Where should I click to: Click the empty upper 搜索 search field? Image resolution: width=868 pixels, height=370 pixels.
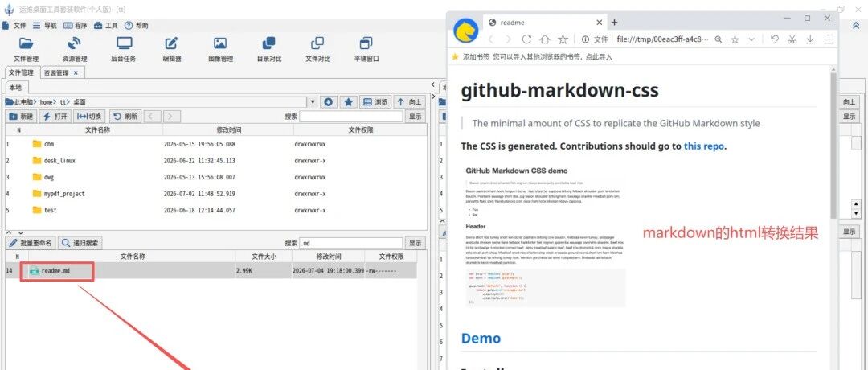[351, 117]
